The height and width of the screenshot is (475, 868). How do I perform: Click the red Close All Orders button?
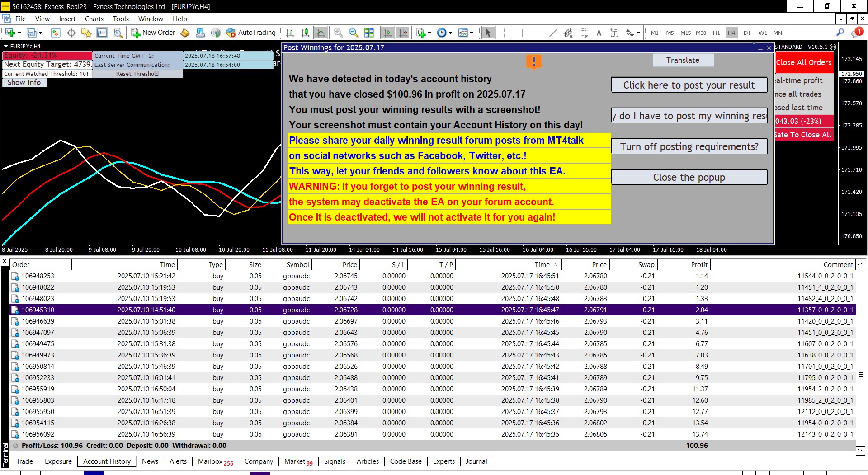click(x=804, y=62)
